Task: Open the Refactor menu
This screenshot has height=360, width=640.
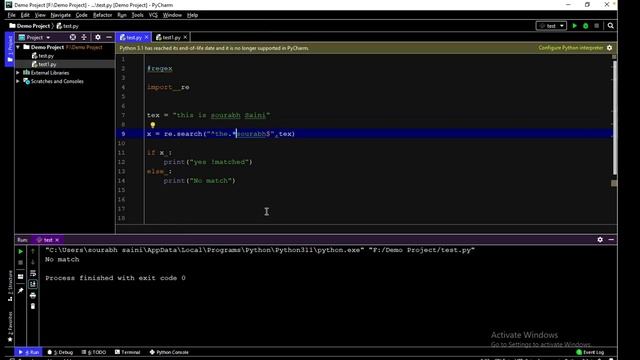Action: pyautogui.click(x=102, y=15)
